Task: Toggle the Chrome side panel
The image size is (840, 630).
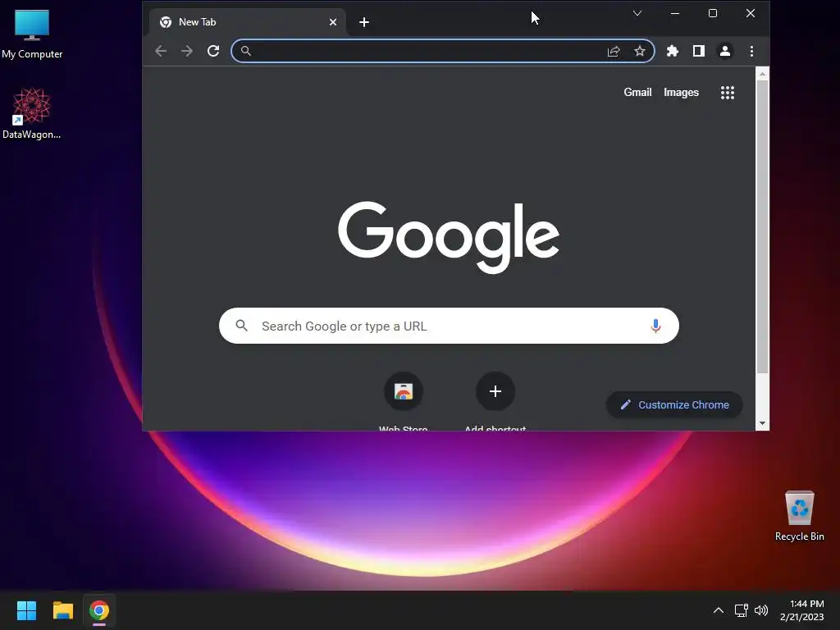Action: pyautogui.click(x=699, y=51)
